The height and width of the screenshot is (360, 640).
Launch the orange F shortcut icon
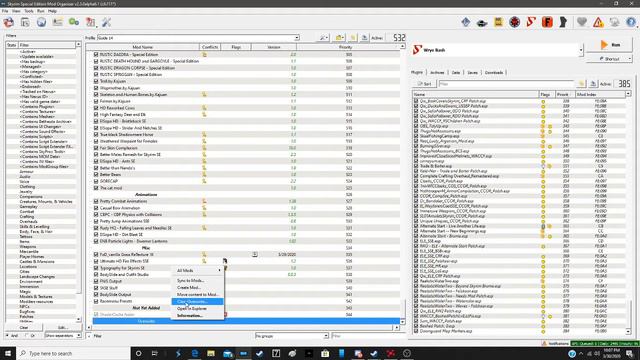pos(547,22)
